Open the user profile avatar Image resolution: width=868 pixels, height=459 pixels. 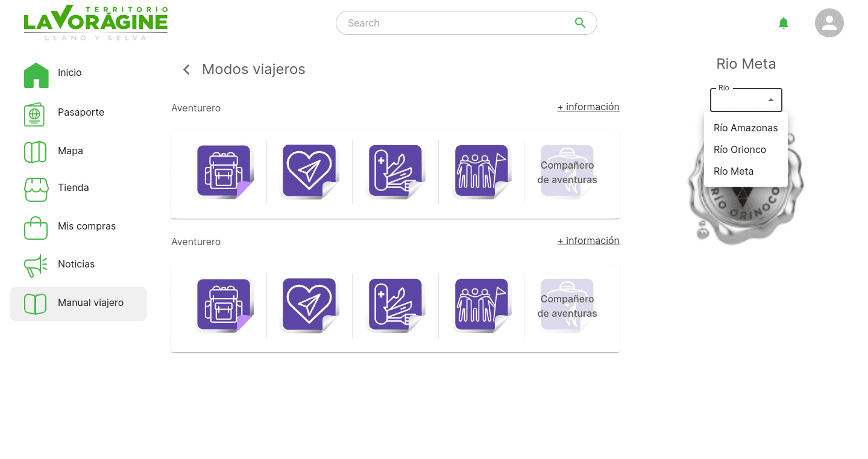click(829, 23)
